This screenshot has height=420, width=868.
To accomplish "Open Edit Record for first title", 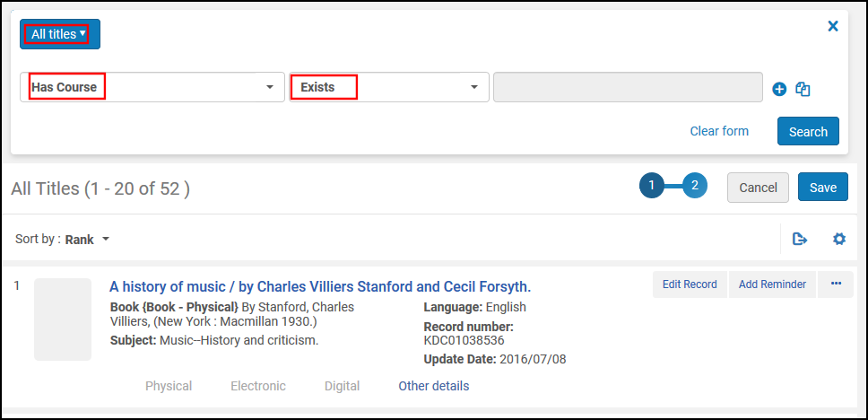I will coord(690,284).
